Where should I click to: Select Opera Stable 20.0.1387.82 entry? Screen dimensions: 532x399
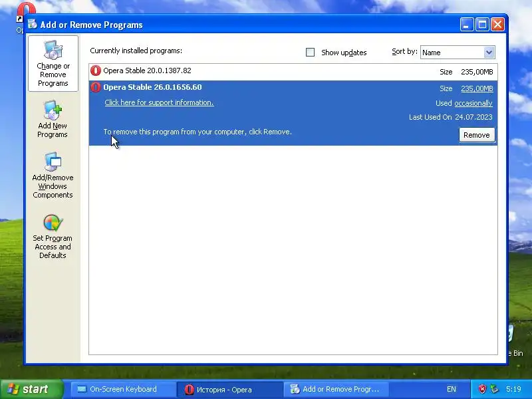293,72
